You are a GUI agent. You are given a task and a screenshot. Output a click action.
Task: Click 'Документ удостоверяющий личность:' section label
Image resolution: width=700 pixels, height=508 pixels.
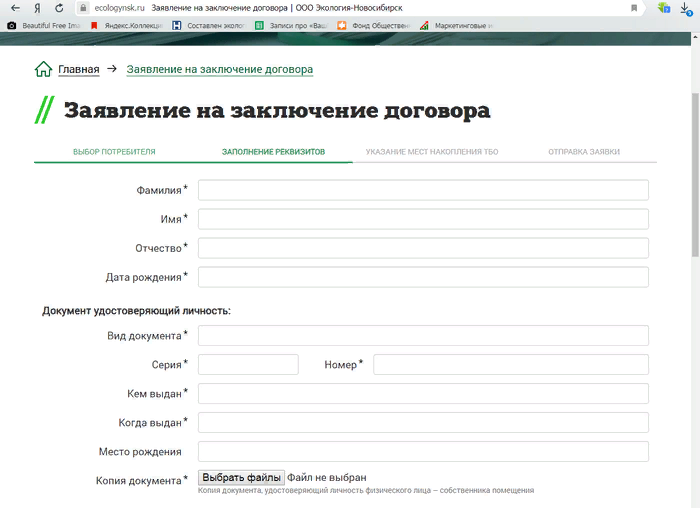137,311
